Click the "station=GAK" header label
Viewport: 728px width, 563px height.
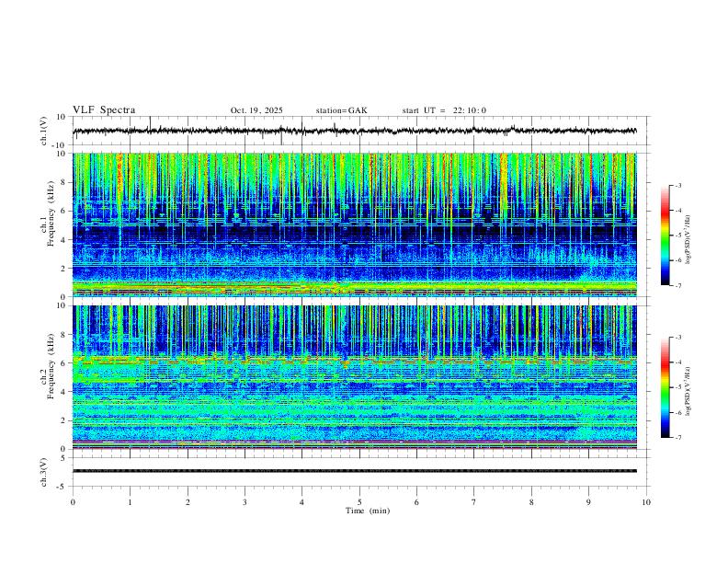point(341,110)
